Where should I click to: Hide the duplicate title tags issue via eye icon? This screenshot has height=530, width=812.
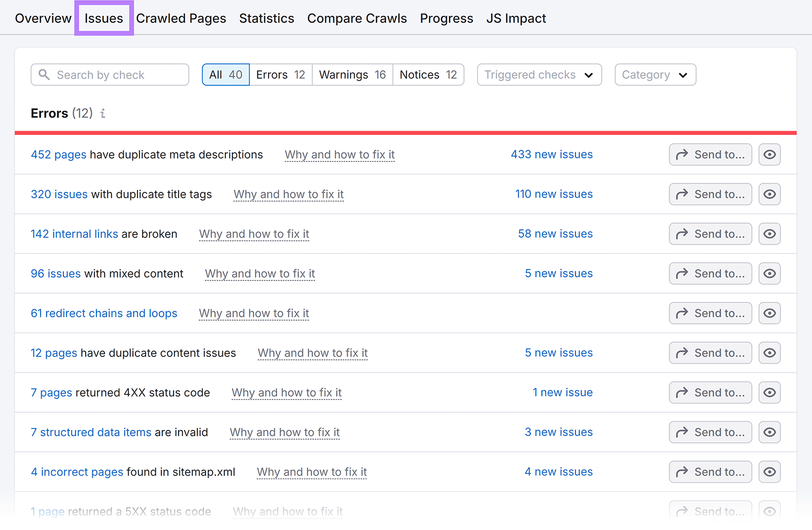(769, 194)
